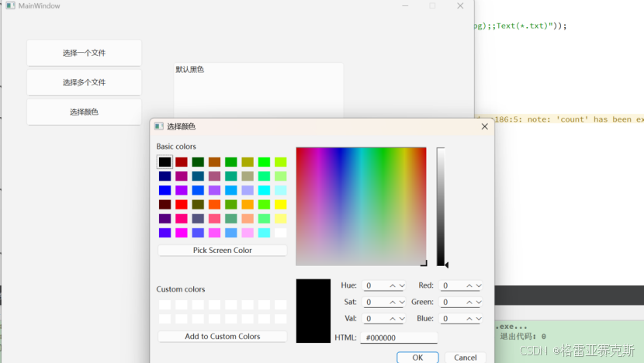Viewport: 644px width, 363px height.
Task: Increase Val value with up arrow
Action: (393, 318)
